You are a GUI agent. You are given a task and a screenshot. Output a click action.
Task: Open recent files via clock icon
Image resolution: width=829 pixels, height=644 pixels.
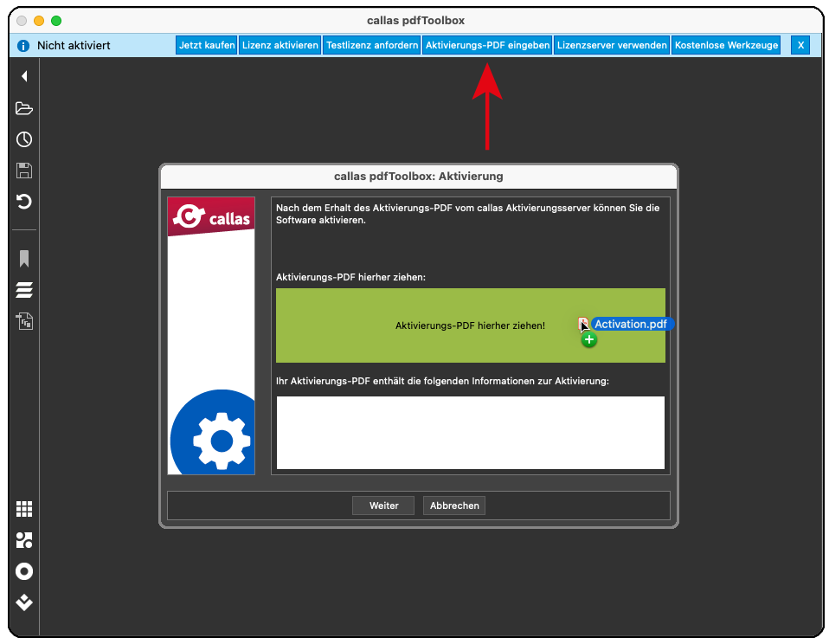(x=24, y=139)
